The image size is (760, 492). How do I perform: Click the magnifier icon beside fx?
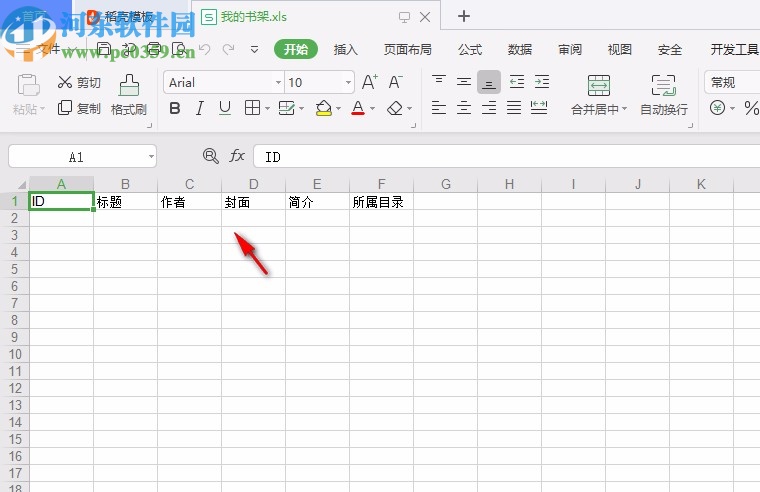click(210, 156)
